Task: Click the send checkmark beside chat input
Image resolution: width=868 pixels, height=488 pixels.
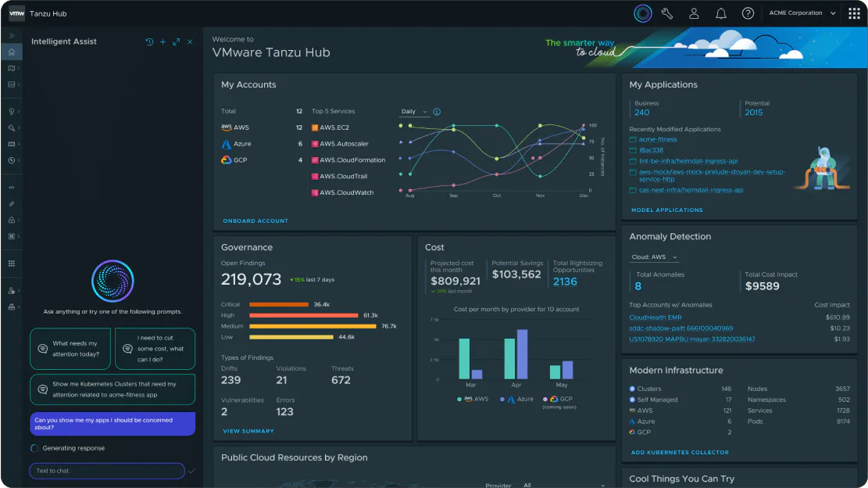Action: (191, 471)
